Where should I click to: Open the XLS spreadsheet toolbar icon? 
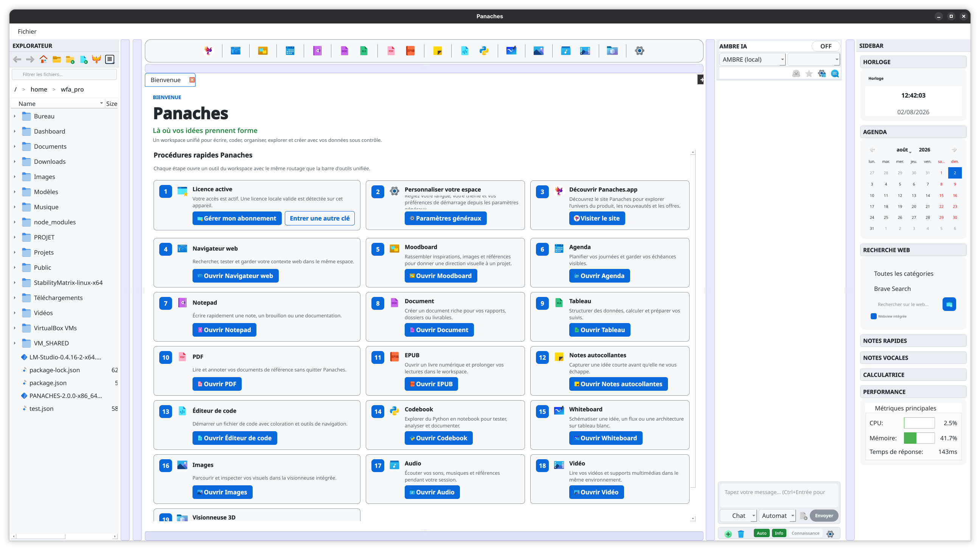pos(364,51)
